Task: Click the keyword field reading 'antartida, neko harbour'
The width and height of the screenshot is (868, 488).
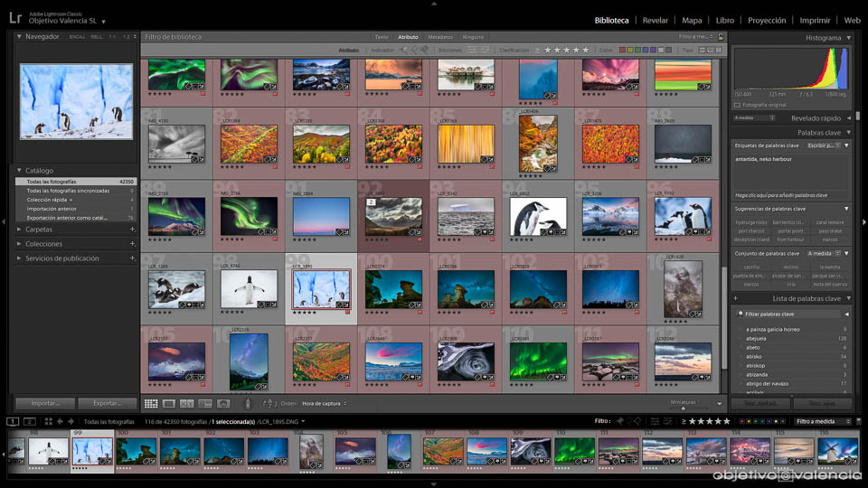Action: pos(791,171)
